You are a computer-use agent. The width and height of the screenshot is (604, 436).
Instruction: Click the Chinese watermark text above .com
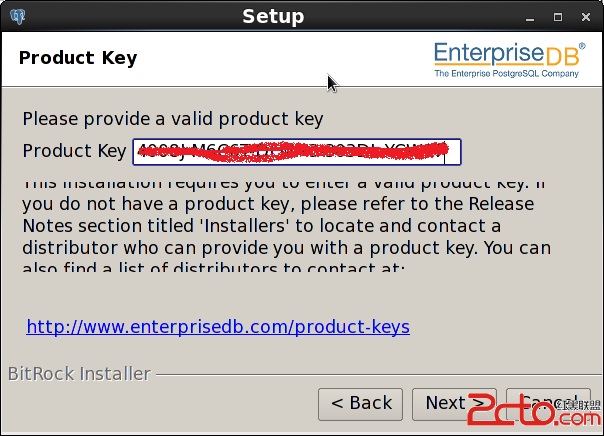(579, 404)
